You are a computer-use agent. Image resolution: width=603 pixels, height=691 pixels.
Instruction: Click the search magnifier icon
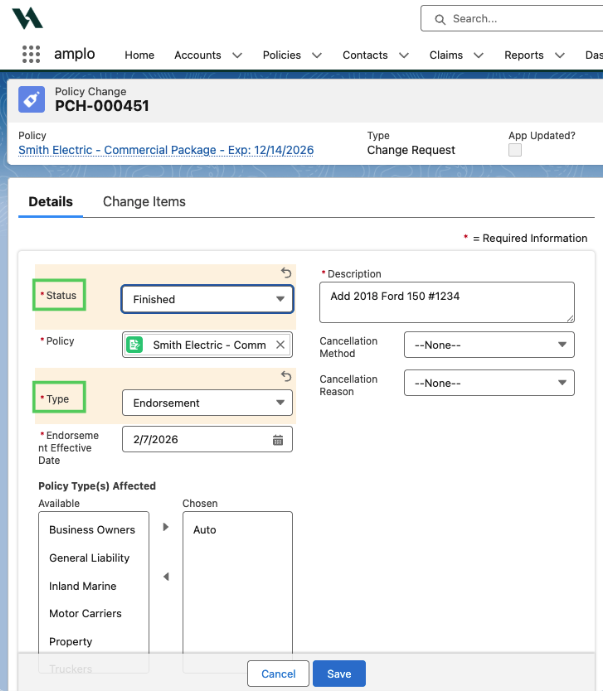pyautogui.click(x=440, y=19)
